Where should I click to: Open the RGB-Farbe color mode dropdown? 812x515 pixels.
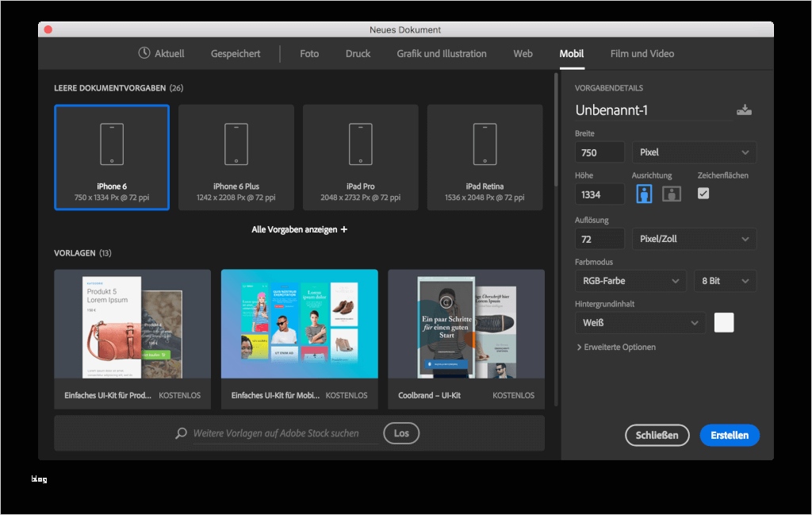click(x=630, y=281)
